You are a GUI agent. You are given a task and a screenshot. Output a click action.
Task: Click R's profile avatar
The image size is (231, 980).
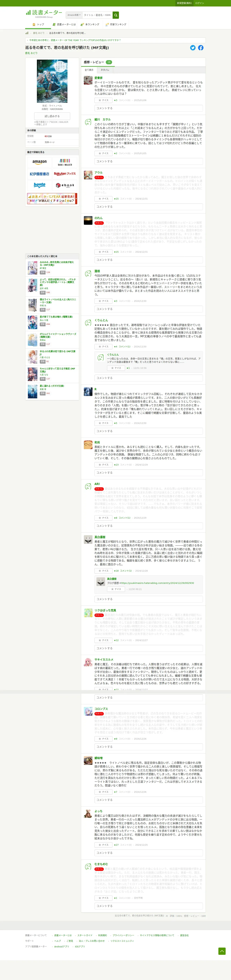(88, 391)
